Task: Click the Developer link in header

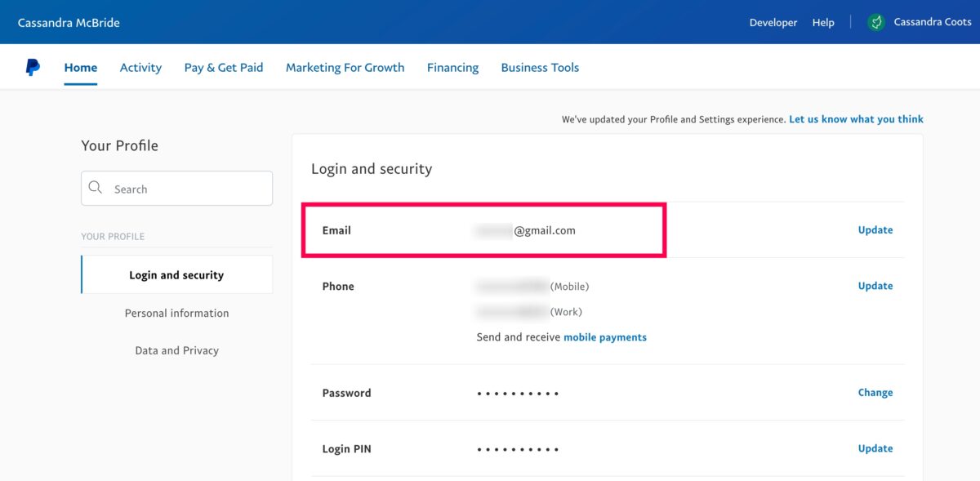Action: [773, 23]
